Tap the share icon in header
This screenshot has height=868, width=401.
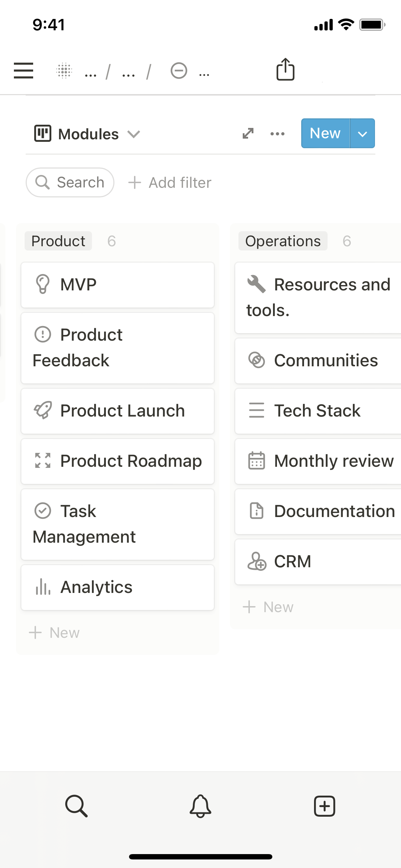(x=285, y=69)
